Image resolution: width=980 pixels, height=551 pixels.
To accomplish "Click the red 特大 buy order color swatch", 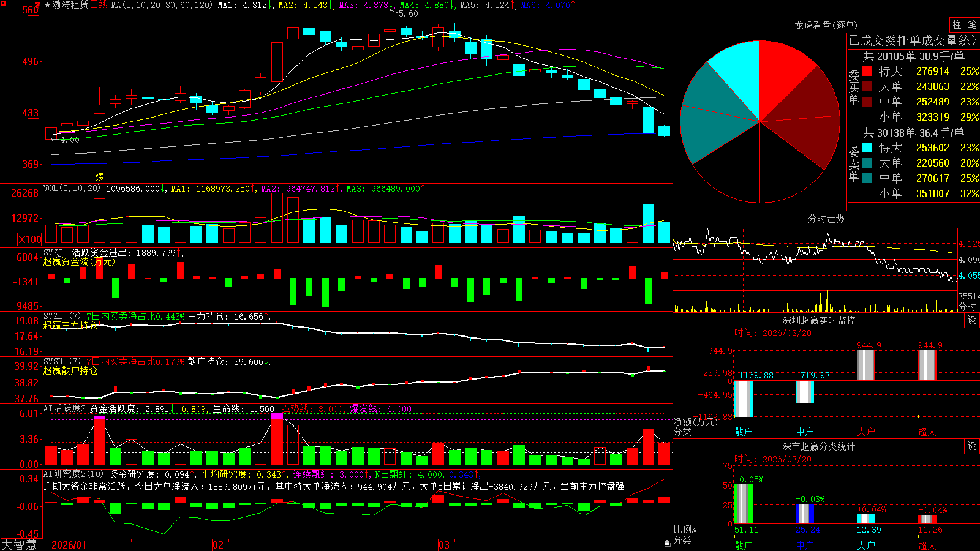I will [x=867, y=71].
